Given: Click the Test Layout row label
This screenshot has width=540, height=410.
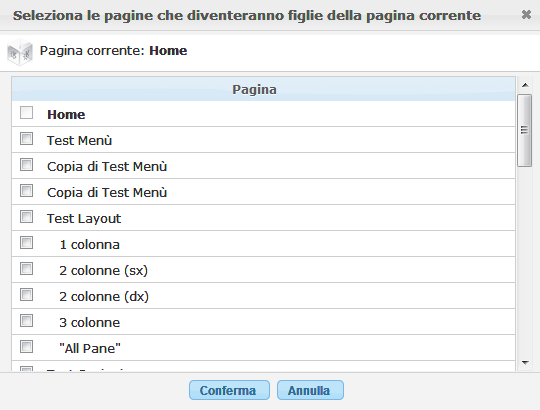Looking at the screenshot, I should pyautogui.click(x=84, y=219).
